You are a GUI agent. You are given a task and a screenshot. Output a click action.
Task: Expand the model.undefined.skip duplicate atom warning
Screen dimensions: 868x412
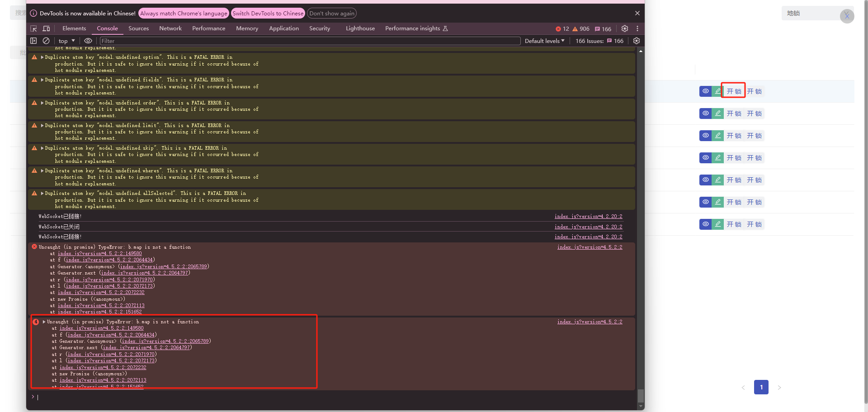tap(42, 148)
